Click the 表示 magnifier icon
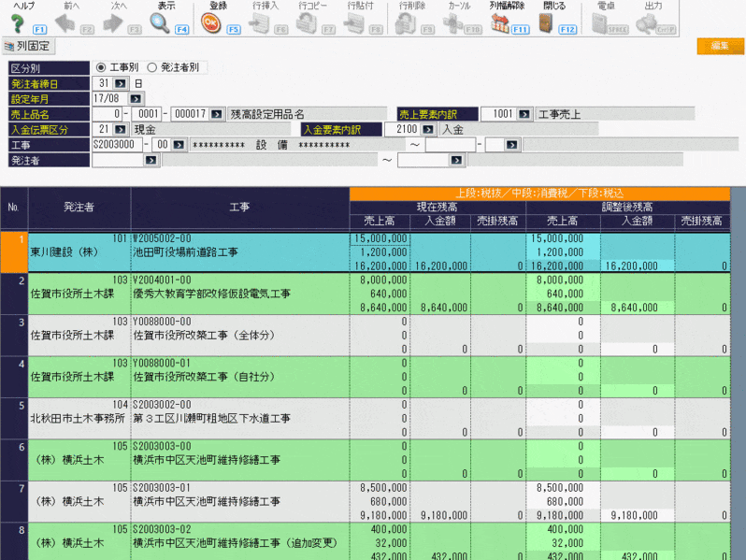 tap(160, 23)
